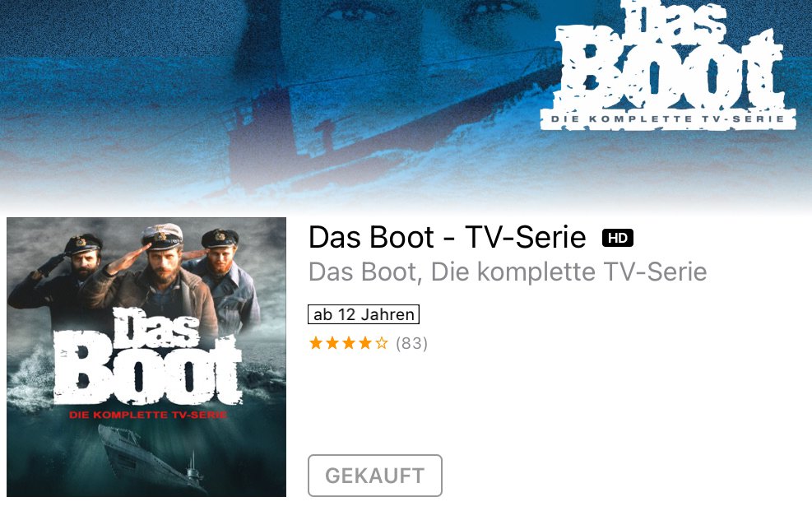
Task: Click the first orange rating star
Action: [x=316, y=343]
